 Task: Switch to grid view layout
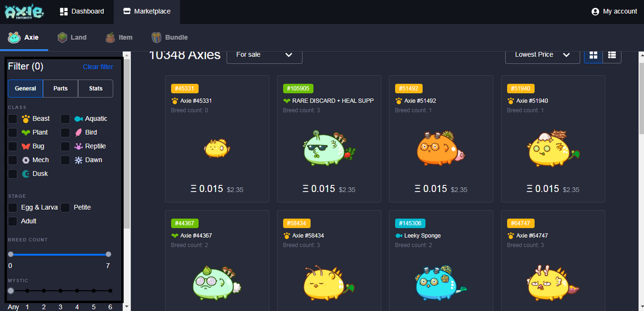[x=593, y=54]
